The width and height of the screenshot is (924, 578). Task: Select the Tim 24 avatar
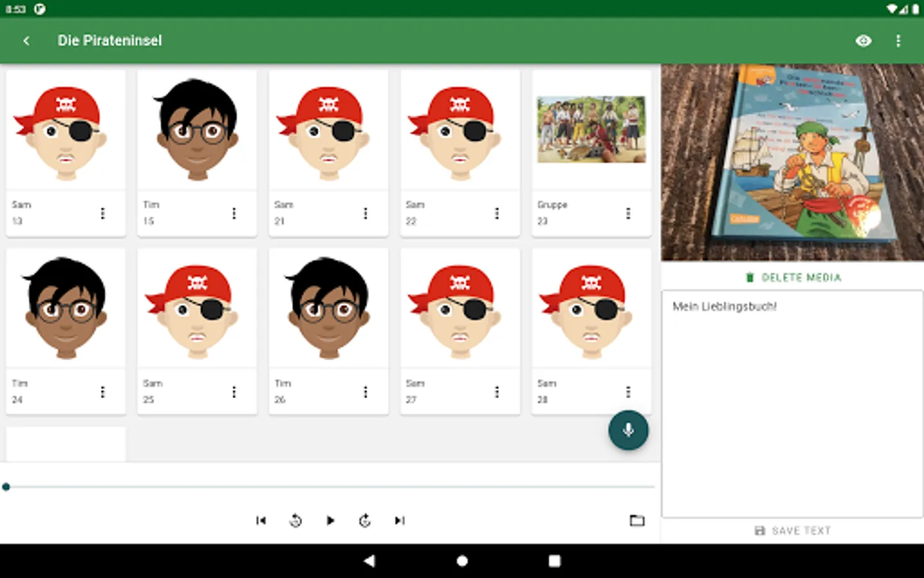click(x=66, y=309)
